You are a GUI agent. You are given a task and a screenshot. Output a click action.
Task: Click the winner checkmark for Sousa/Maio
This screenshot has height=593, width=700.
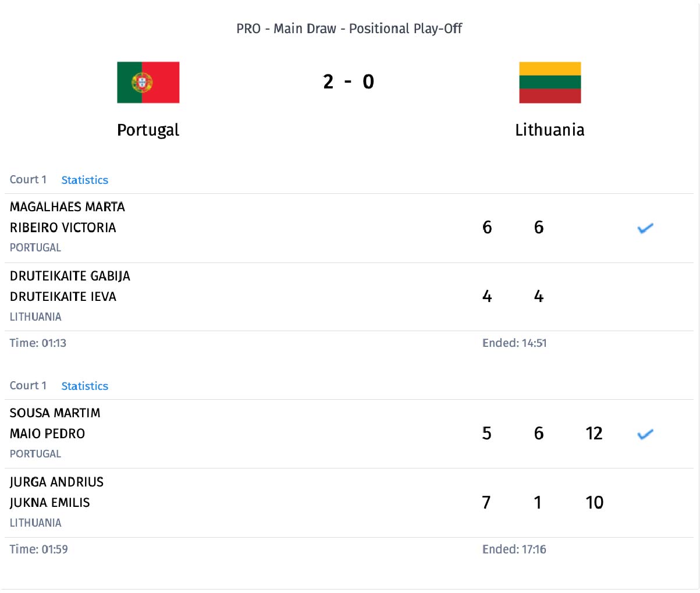click(x=645, y=434)
